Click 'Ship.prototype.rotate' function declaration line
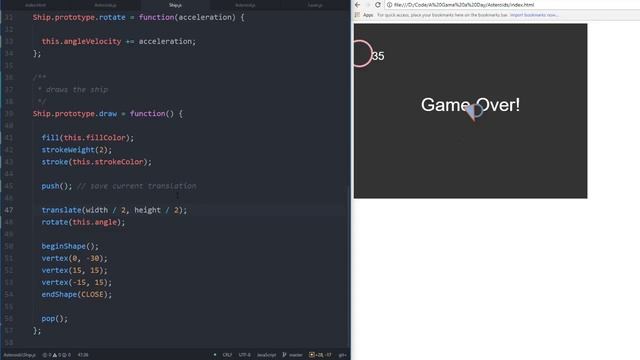This screenshot has width=640, height=360. (138, 18)
